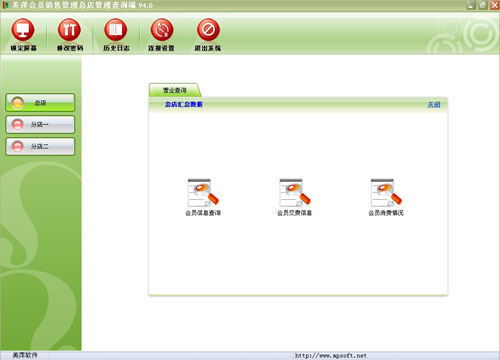Restore the window using title bar button
500x360 pixels.
(x=483, y=5)
